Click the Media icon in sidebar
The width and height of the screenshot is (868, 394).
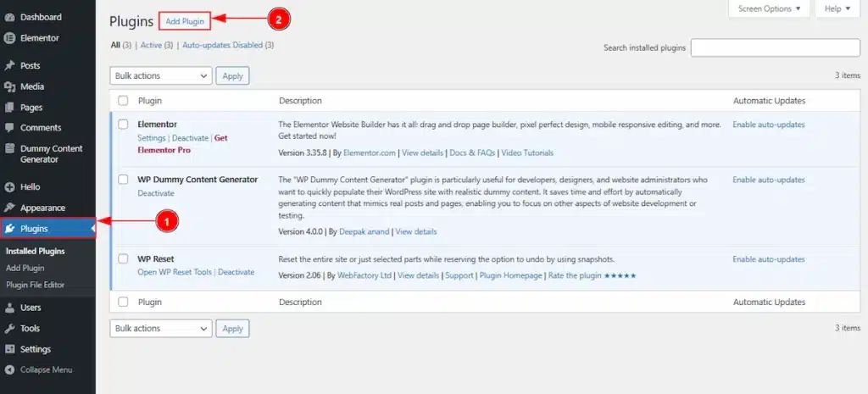(9, 86)
